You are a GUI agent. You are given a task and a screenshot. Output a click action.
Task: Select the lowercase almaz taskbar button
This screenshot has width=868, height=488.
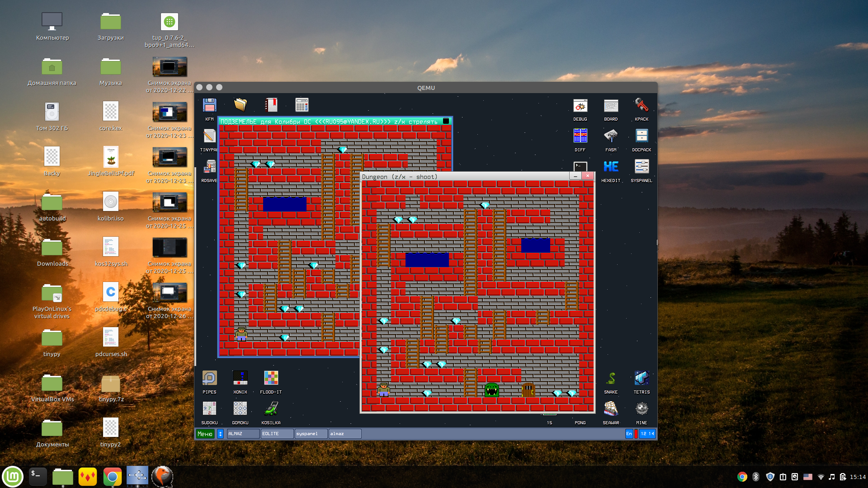(344, 434)
